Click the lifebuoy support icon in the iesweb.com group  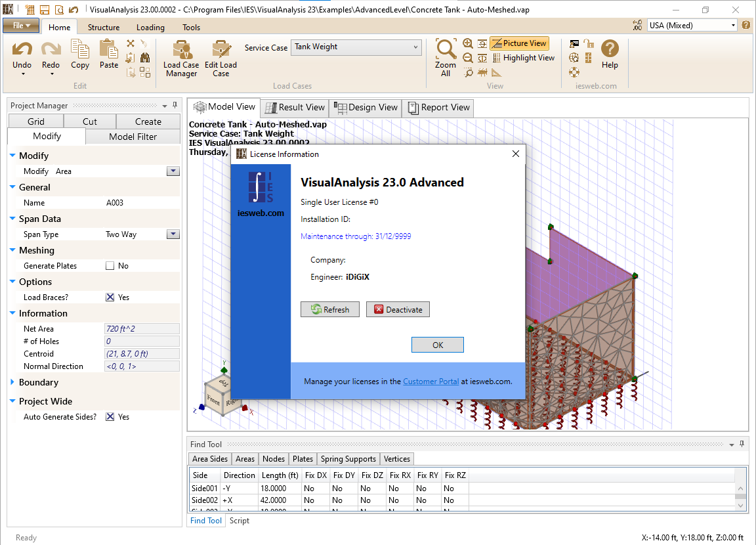(574, 72)
